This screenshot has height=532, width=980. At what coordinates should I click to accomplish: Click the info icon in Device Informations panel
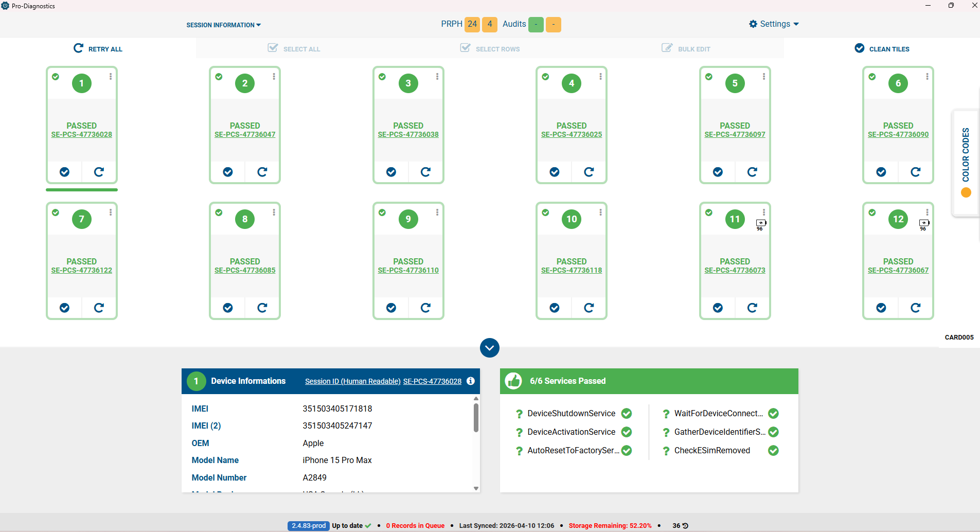pos(470,381)
